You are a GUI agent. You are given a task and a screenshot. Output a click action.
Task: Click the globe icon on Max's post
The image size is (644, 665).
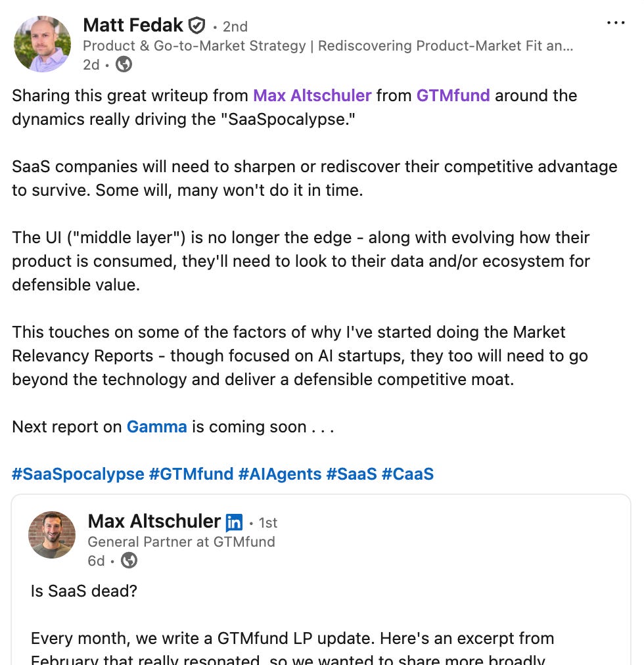click(129, 560)
